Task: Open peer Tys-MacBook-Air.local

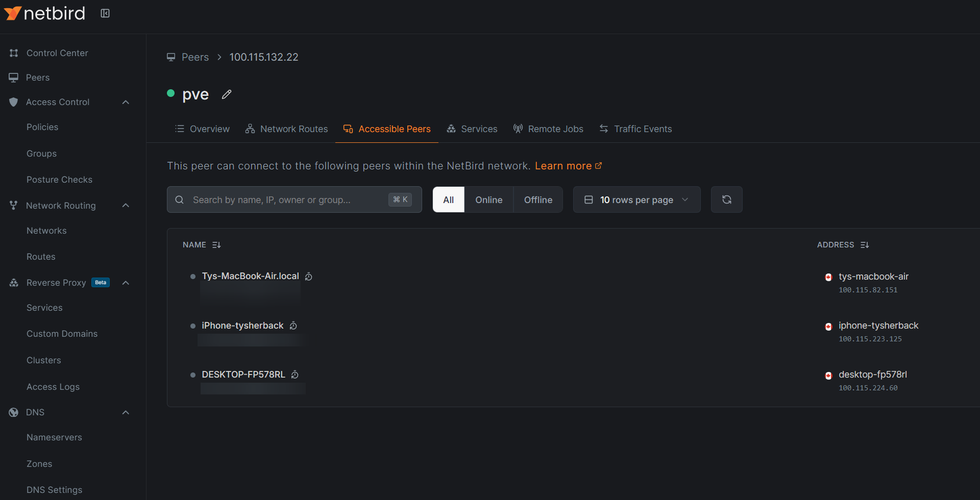Action: (x=250, y=276)
